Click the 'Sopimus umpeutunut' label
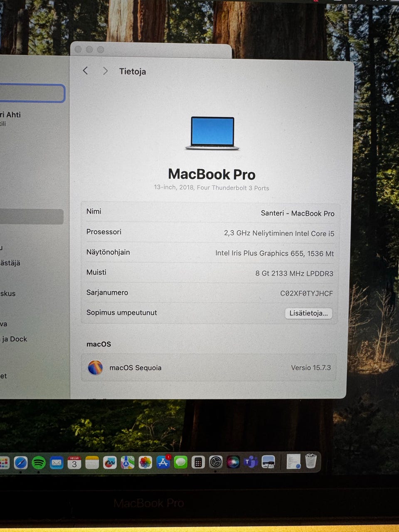The width and height of the screenshot is (399, 532). click(122, 313)
